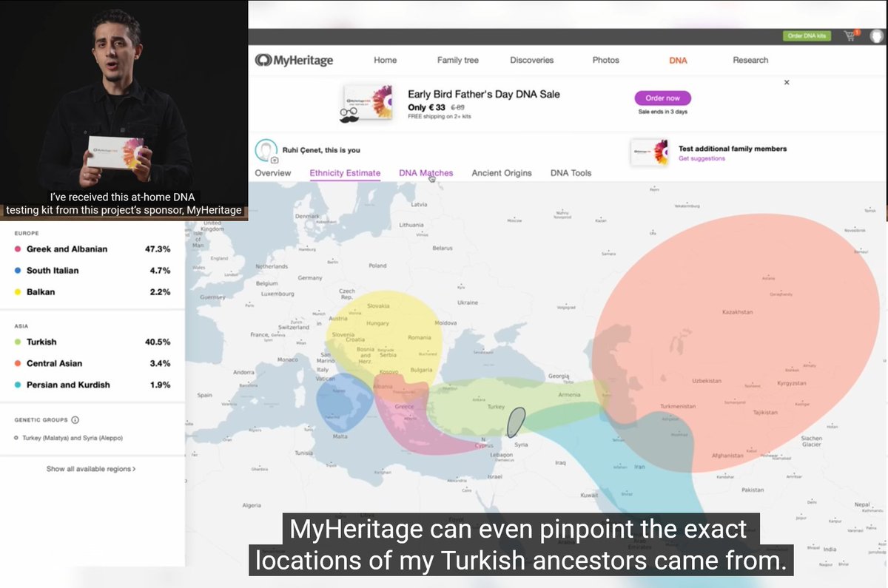
Task: Click the Kazakhstan label on the map
Action: point(737,312)
